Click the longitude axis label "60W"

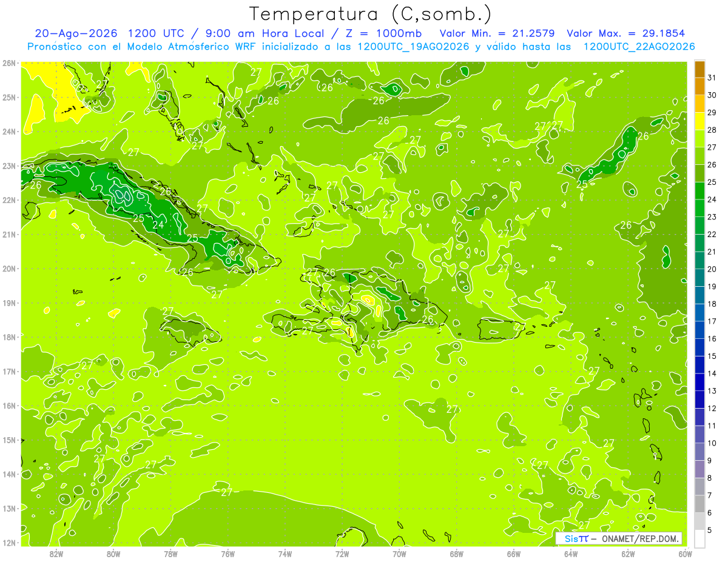[x=685, y=554]
